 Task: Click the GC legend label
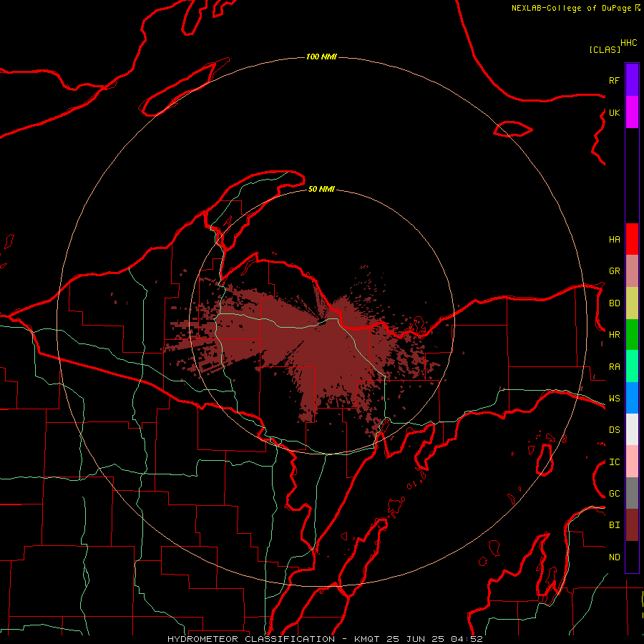point(614,494)
